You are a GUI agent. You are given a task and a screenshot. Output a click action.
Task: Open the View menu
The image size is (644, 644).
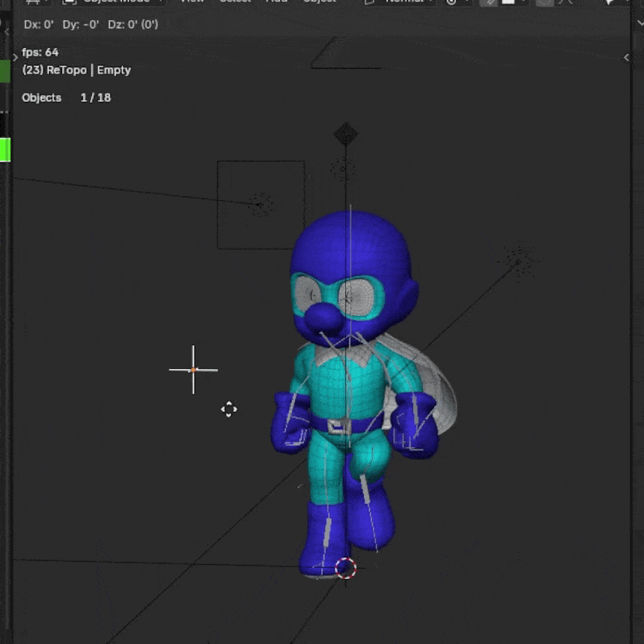tap(192, 2)
